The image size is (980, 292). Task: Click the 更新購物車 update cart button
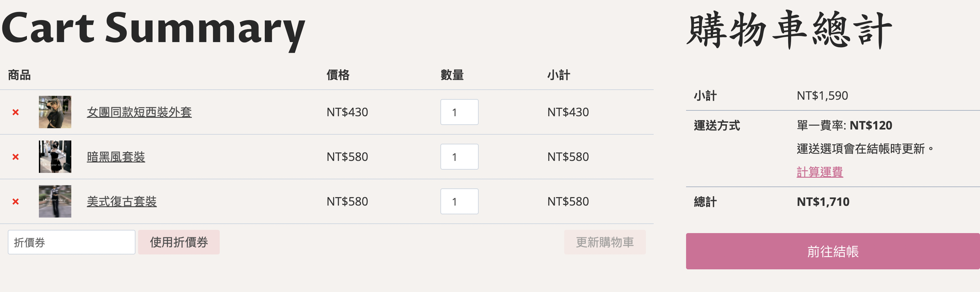click(x=604, y=242)
